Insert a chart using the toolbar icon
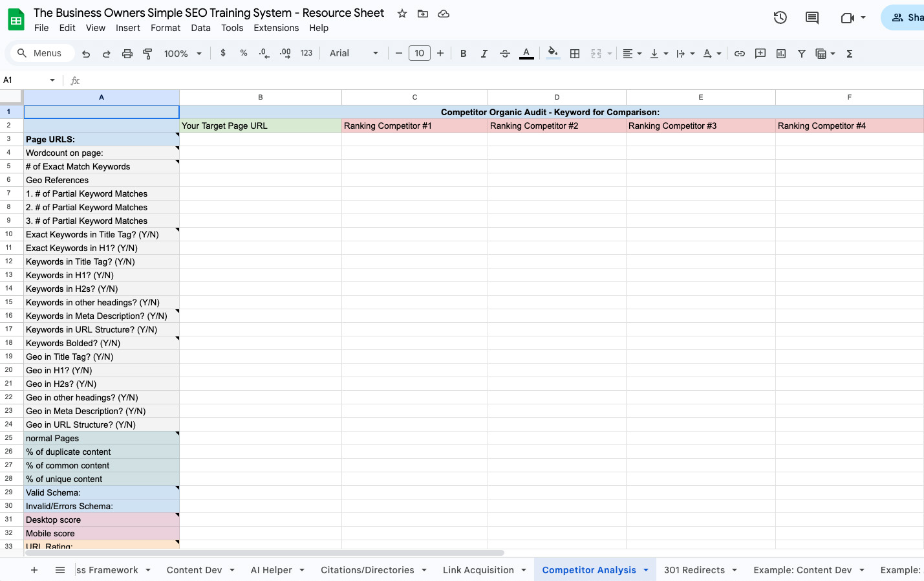Viewport: 924px width, 581px height. click(781, 54)
